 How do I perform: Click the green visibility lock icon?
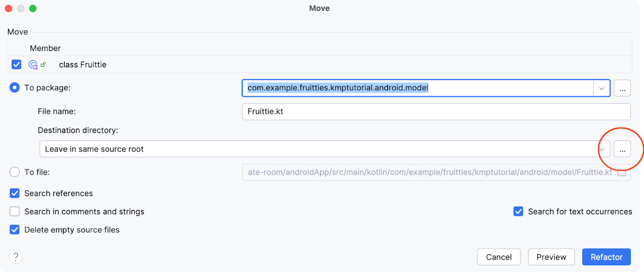pyautogui.click(x=43, y=64)
